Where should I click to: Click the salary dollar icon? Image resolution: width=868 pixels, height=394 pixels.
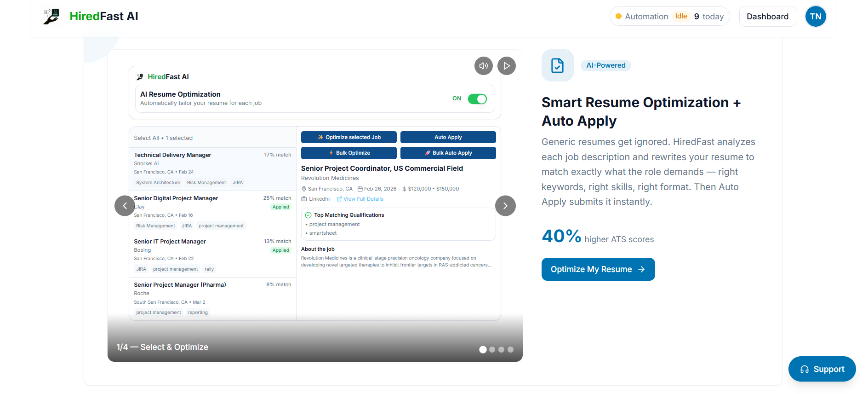click(x=404, y=189)
